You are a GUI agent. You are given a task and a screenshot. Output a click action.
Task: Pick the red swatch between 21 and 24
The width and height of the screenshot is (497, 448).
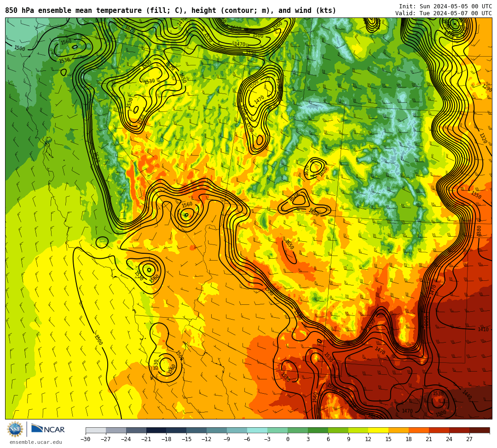(x=439, y=430)
